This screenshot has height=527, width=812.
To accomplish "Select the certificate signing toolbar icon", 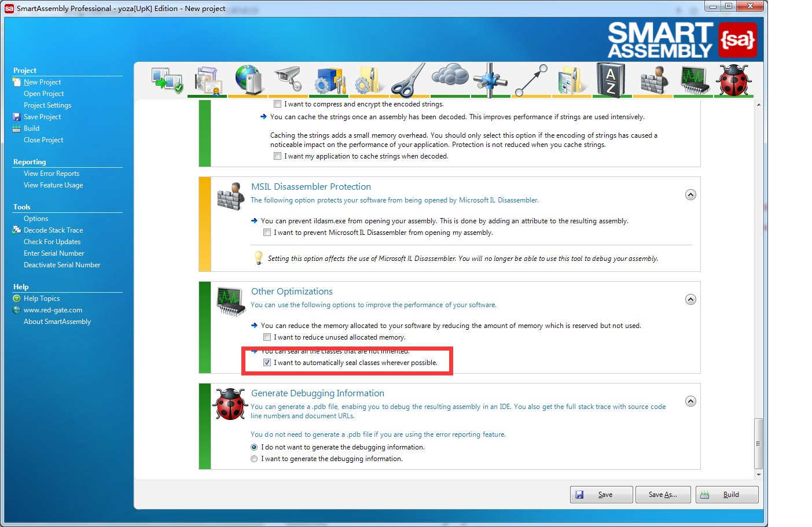I will coord(208,80).
